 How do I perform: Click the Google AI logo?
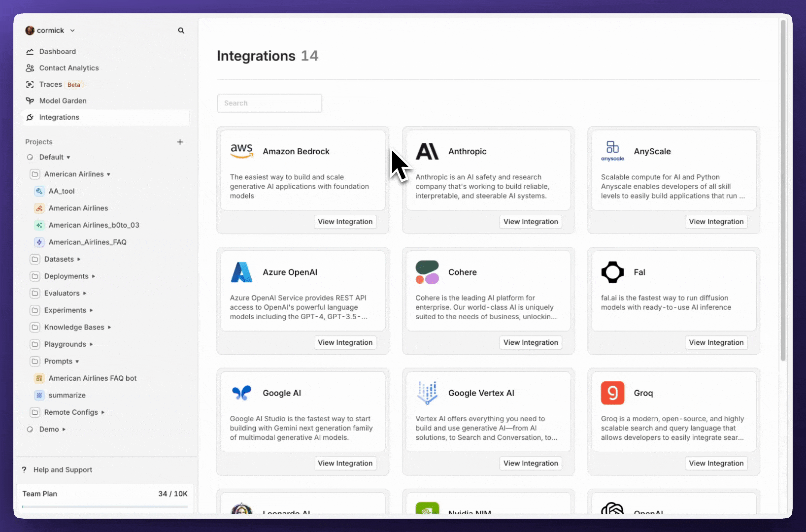point(242,393)
